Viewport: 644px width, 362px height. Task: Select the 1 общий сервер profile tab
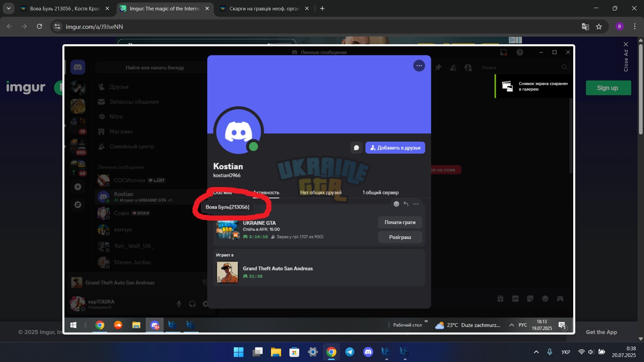[x=380, y=193]
